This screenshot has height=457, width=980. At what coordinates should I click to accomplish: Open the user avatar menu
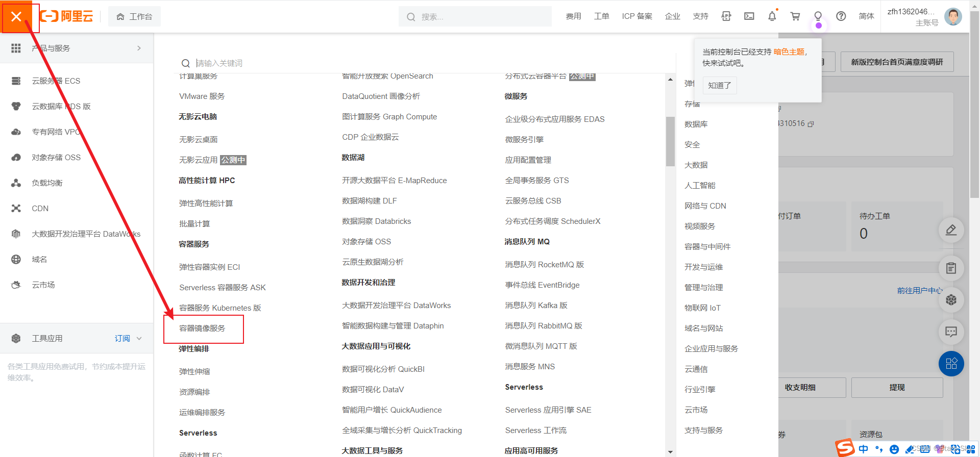(952, 17)
